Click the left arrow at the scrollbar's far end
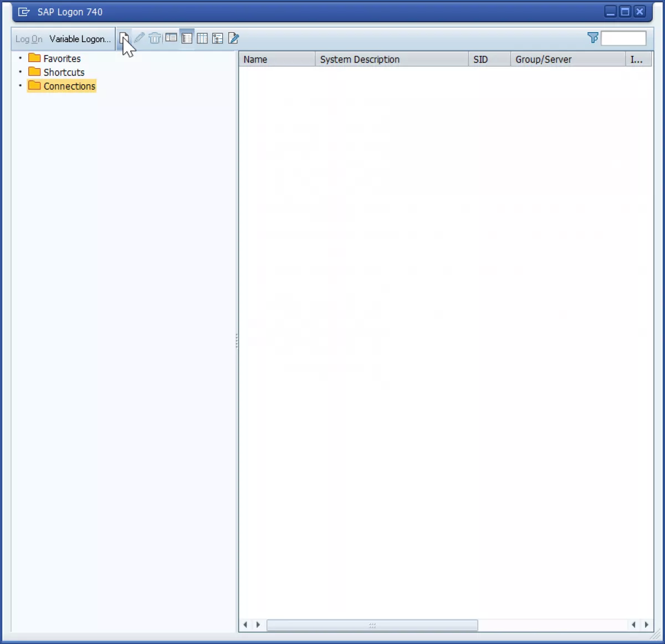665x644 pixels. click(634, 625)
